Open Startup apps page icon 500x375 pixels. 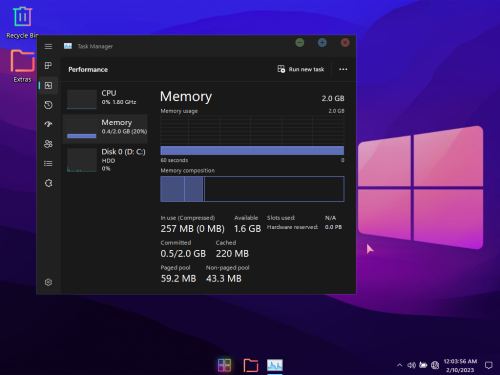coord(48,124)
